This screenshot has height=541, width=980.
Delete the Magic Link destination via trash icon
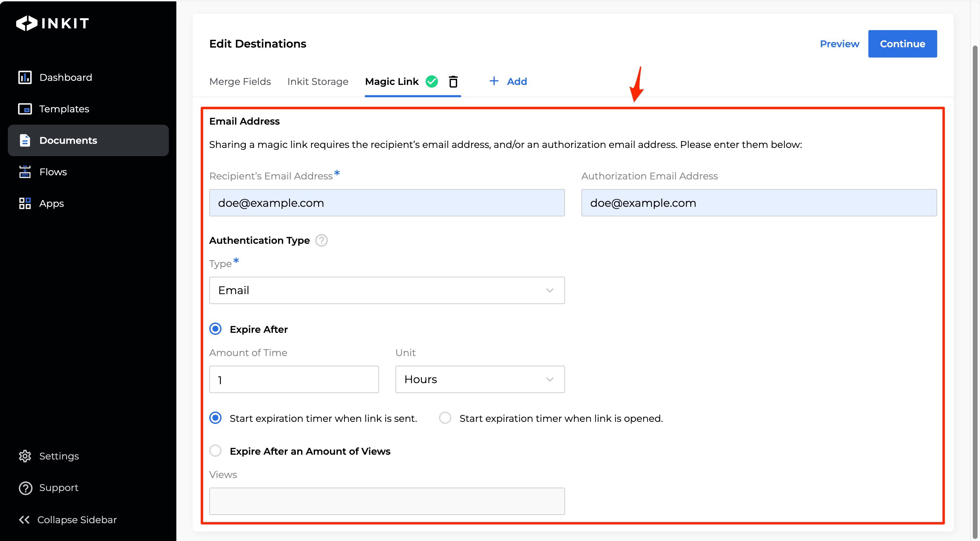(453, 81)
